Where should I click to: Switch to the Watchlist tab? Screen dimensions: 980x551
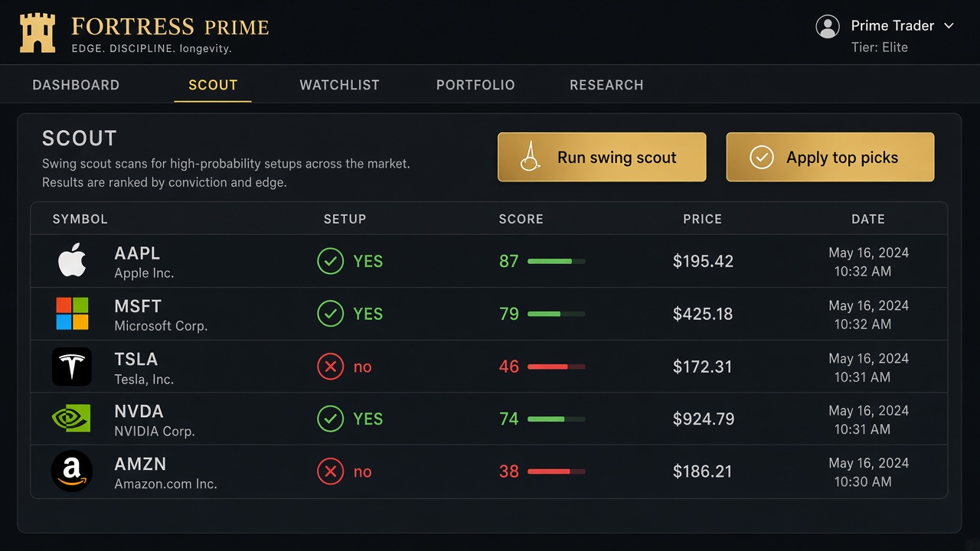click(x=339, y=85)
